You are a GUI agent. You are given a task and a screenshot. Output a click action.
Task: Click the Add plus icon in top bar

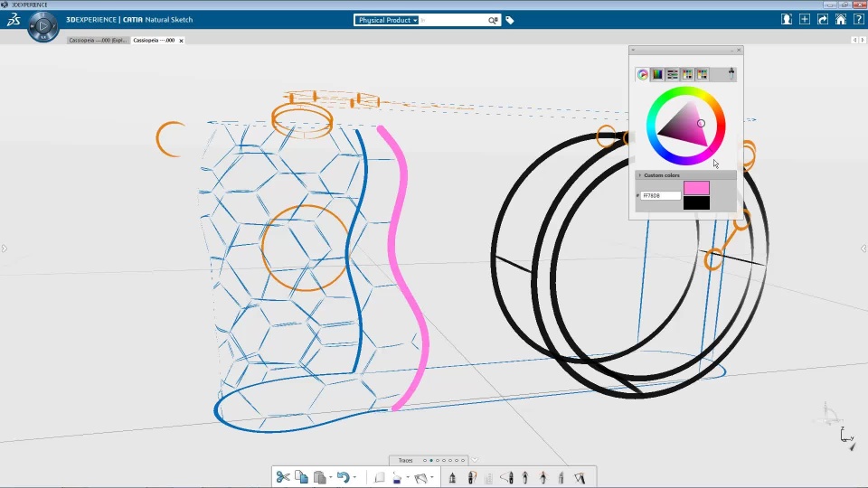(805, 19)
